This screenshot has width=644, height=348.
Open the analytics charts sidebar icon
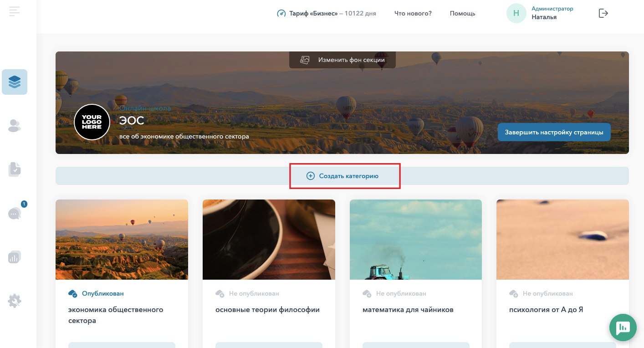click(15, 257)
